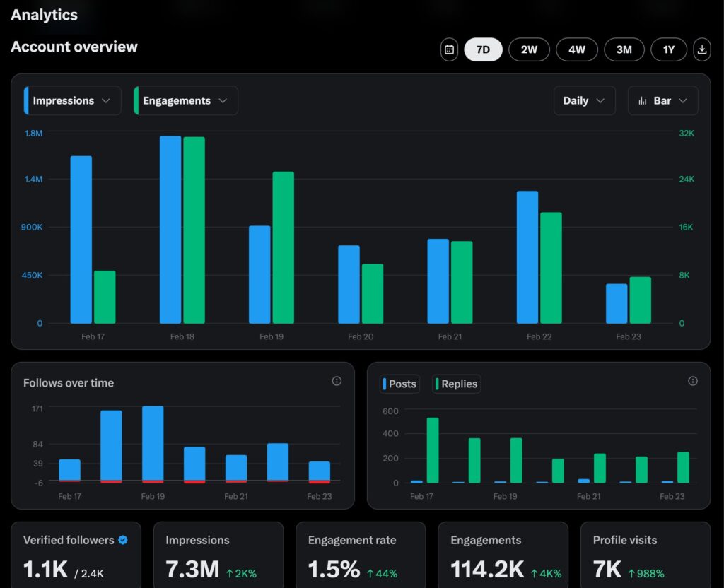
Task: Open the Daily interval dropdown
Action: coord(584,100)
